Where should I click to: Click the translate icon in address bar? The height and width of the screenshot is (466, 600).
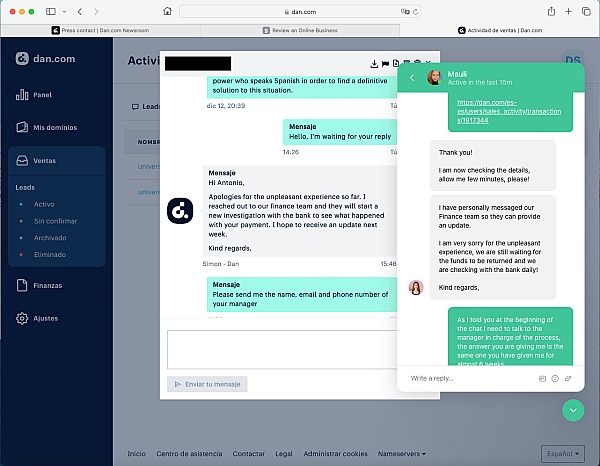[x=405, y=12]
